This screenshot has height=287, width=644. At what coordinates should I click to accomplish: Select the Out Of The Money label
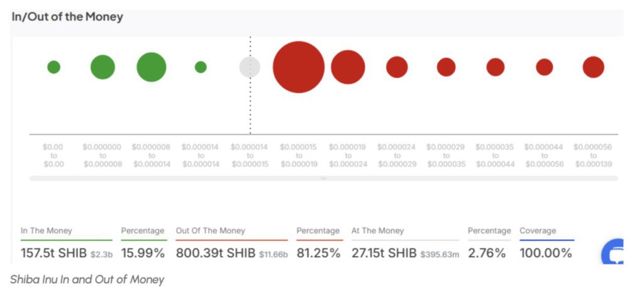point(211,231)
